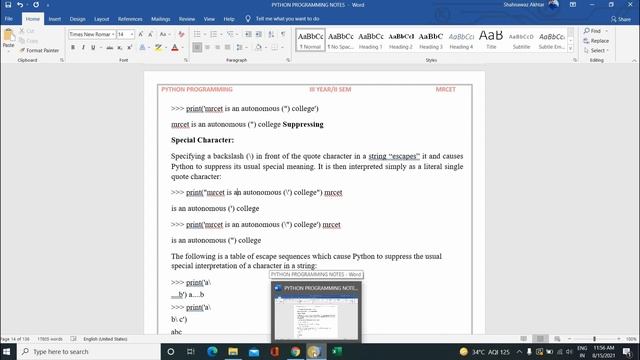Image resolution: width=640 pixels, height=360 pixels.
Task: Center align the paragraph
Action: (207, 48)
